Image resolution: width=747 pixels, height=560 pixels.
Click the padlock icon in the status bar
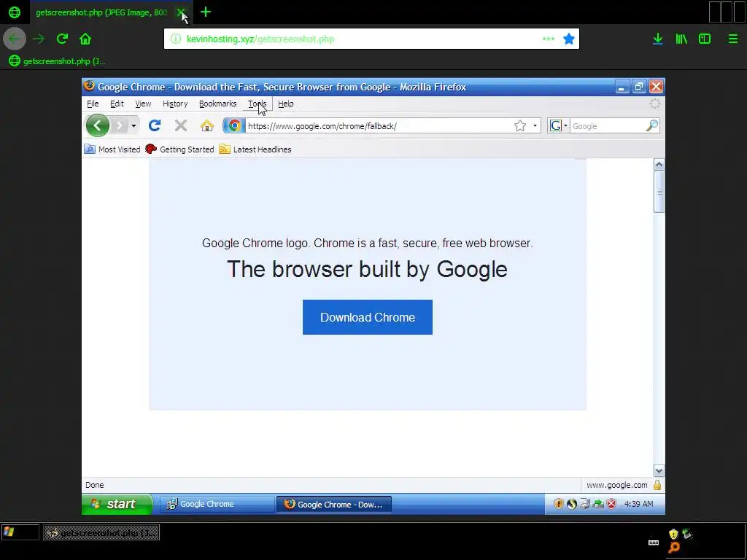point(657,485)
